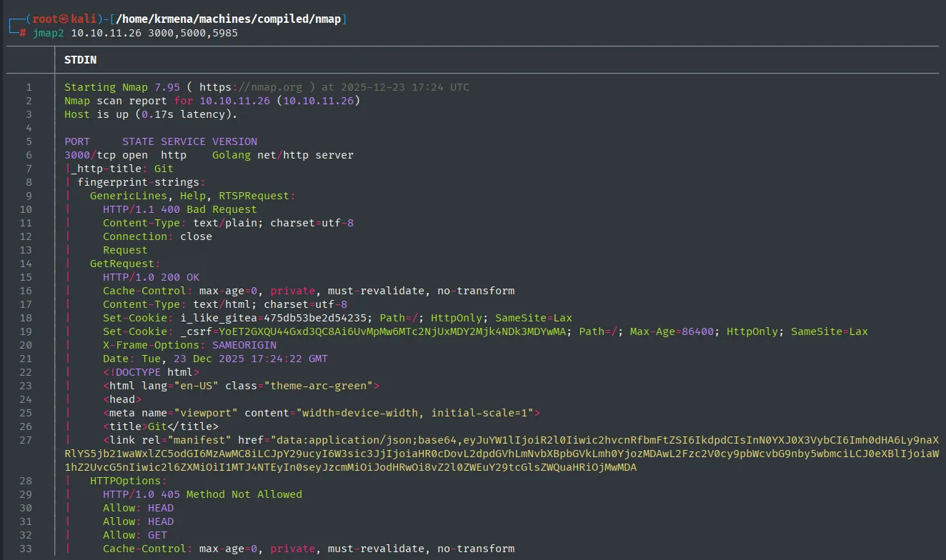Click the root㉿kali prompt user label
946x560 pixels.
(64, 19)
